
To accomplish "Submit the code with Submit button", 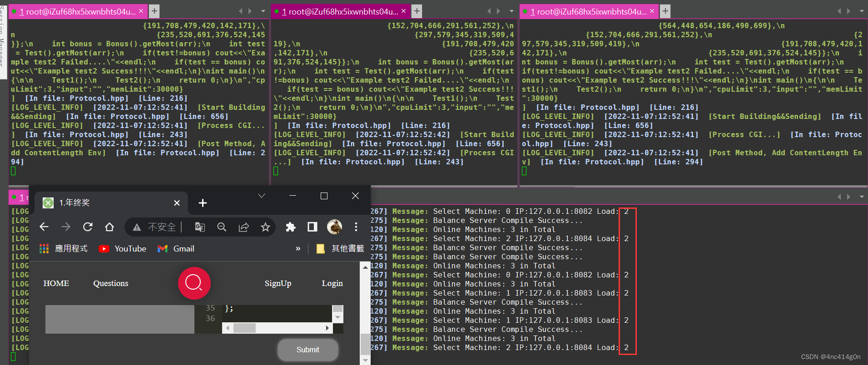I will click(308, 350).
